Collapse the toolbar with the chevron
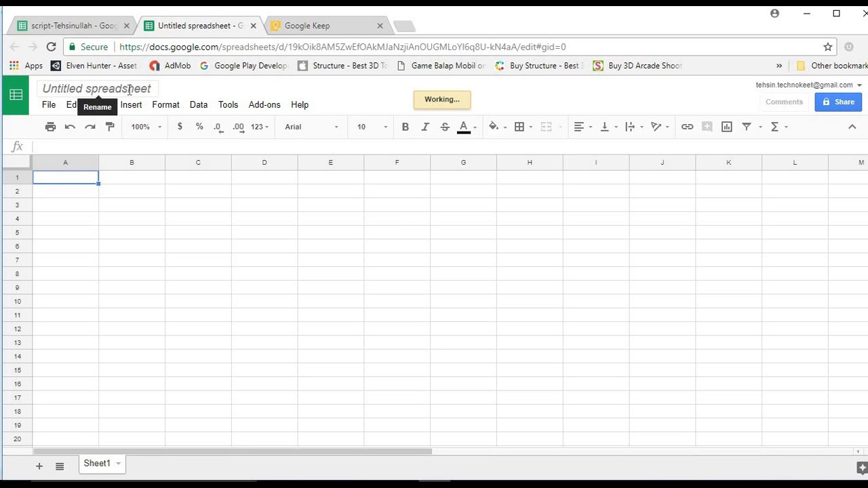The image size is (868, 488). [852, 127]
